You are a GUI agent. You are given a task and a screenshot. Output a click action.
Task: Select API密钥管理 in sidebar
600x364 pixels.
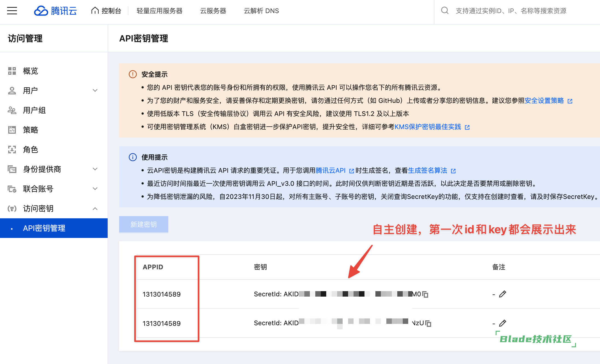54,228
